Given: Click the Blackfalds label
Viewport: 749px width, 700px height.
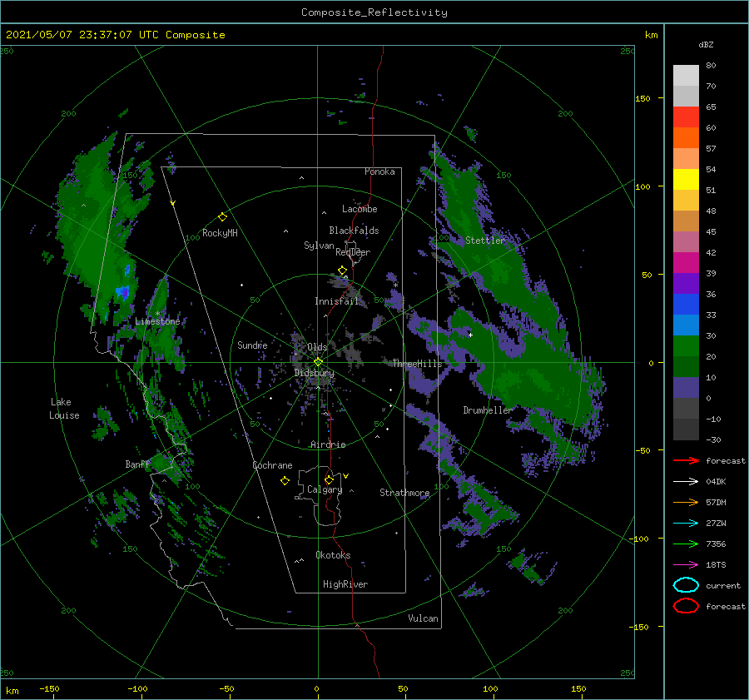Looking at the screenshot, I should coord(354,231).
